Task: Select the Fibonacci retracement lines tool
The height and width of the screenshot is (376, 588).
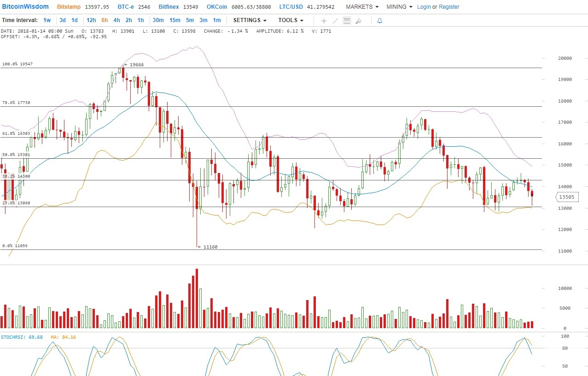Action: pos(347,21)
